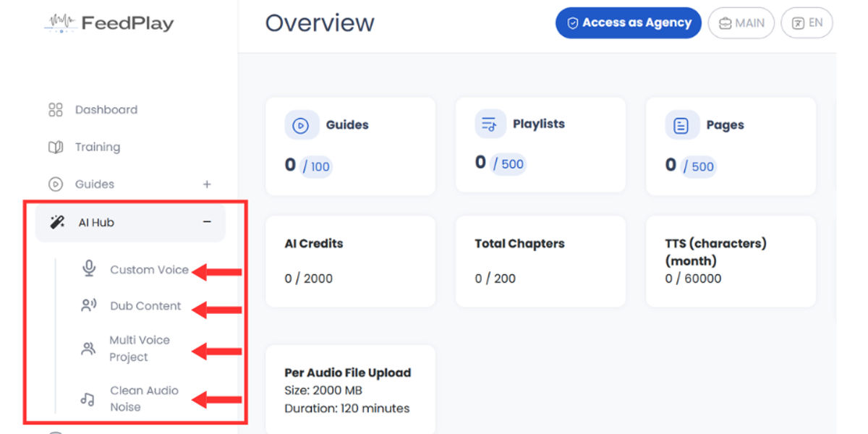Open the Dub Content link
868x434 pixels.
point(145,306)
